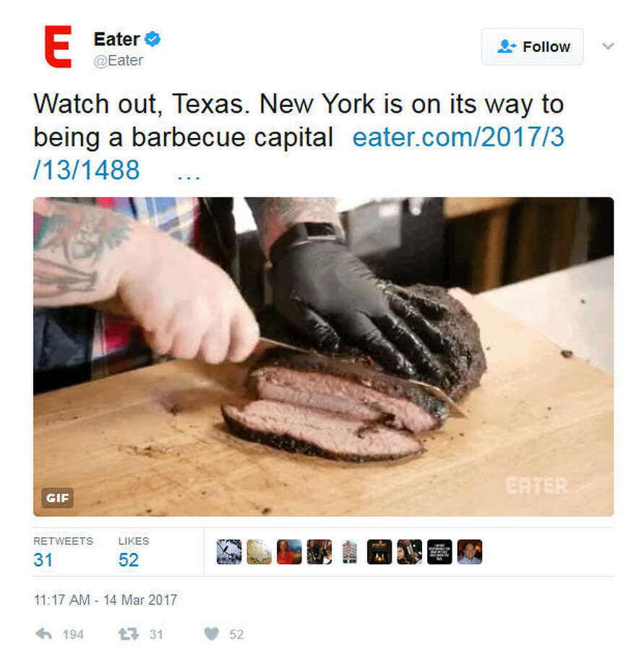
Task: Click the add-person icon inside Follow button
Action: pos(506,46)
